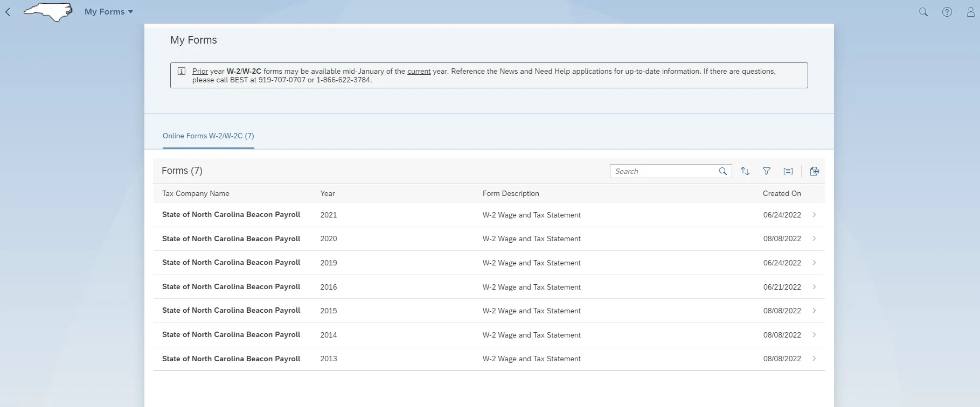Open the 2016 W-2 row chevron
Viewport: 980px width, 407px height.
[x=814, y=287]
